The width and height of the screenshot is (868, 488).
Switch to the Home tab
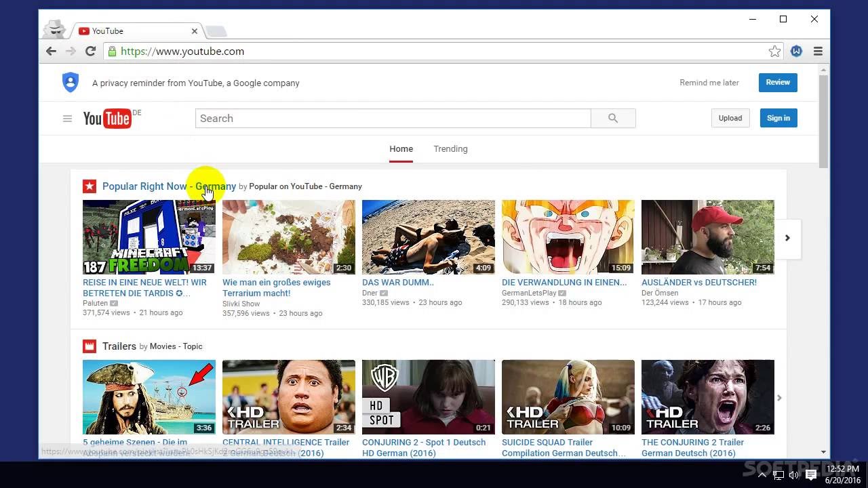coord(401,149)
